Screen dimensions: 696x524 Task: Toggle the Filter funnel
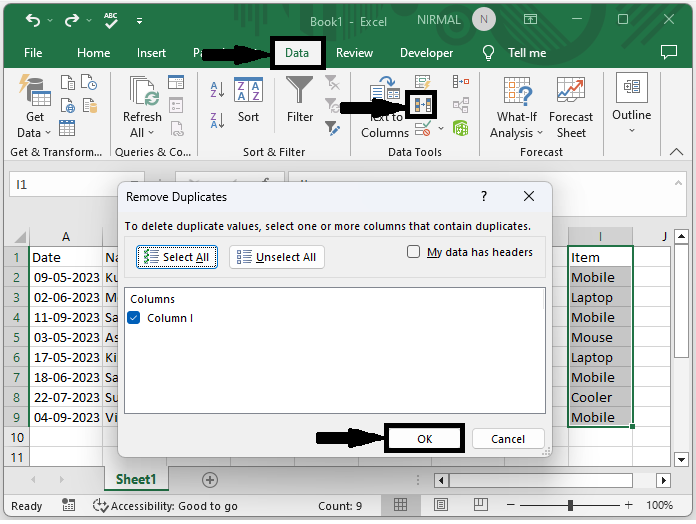point(300,100)
